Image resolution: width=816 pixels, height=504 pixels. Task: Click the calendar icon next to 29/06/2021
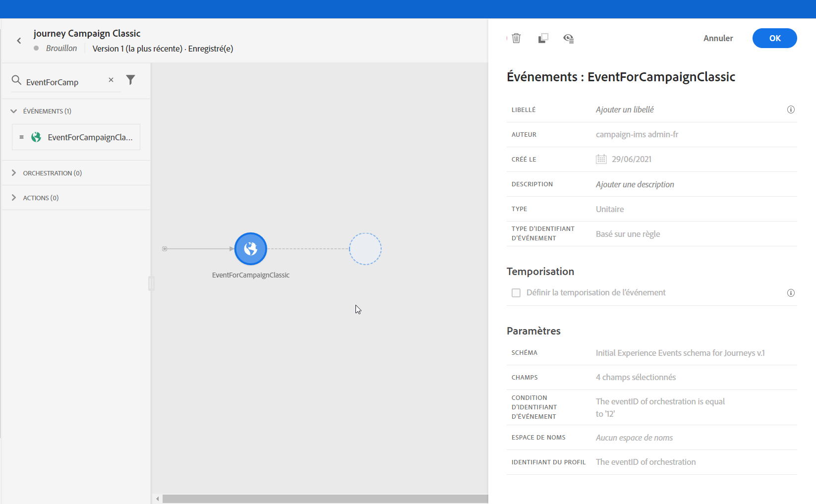coord(601,159)
